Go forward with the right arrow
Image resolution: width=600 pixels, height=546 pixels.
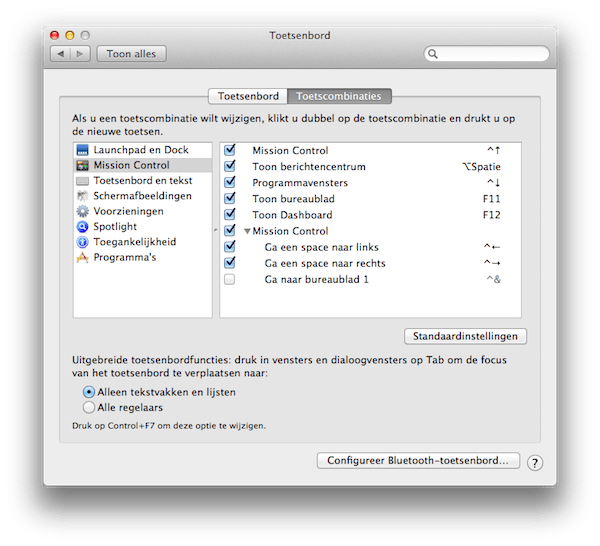(80, 54)
